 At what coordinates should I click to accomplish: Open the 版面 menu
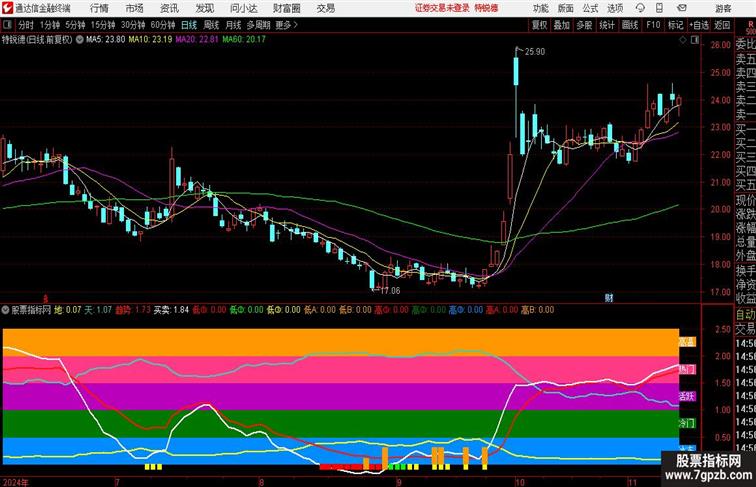coord(566,8)
